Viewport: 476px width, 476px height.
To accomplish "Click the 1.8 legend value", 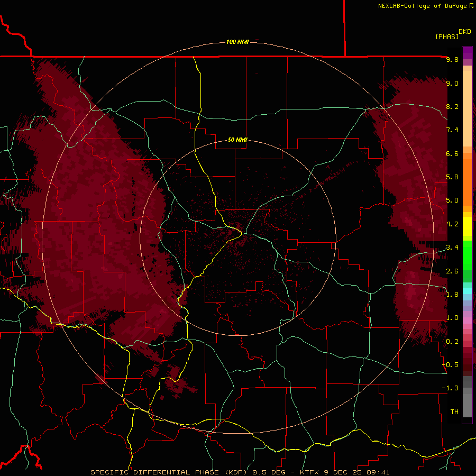I will pyautogui.click(x=452, y=295).
